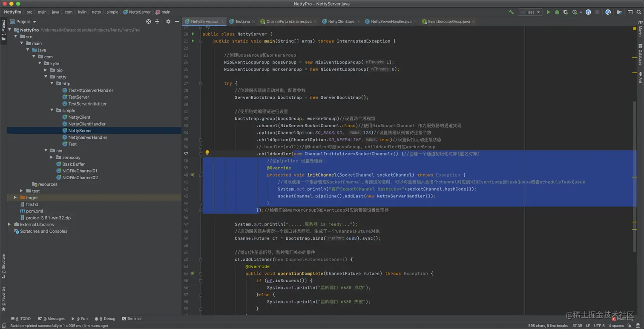Click 37:35 cursor position in status bar
This screenshot has height=329, width=644.
click(x=577, y=326)
